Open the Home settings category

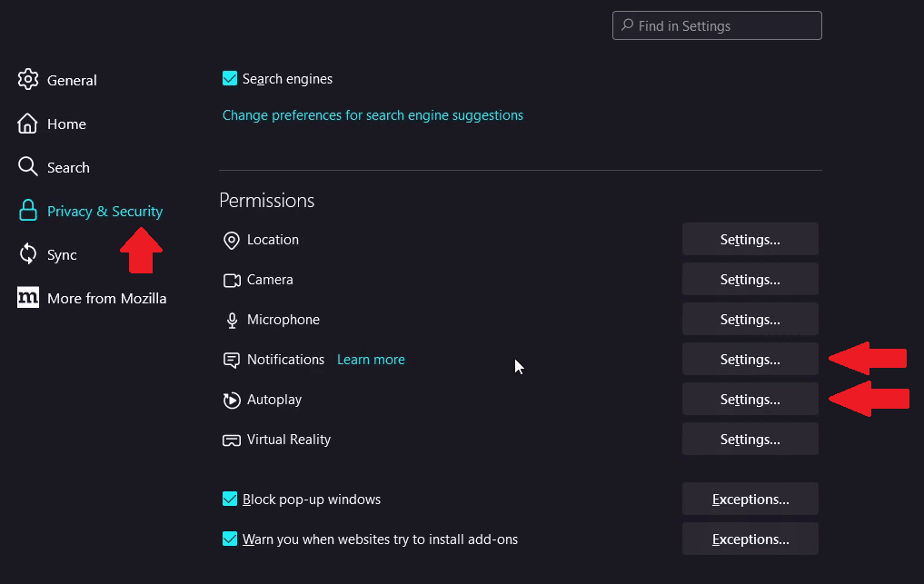click(x=66, y=124)
